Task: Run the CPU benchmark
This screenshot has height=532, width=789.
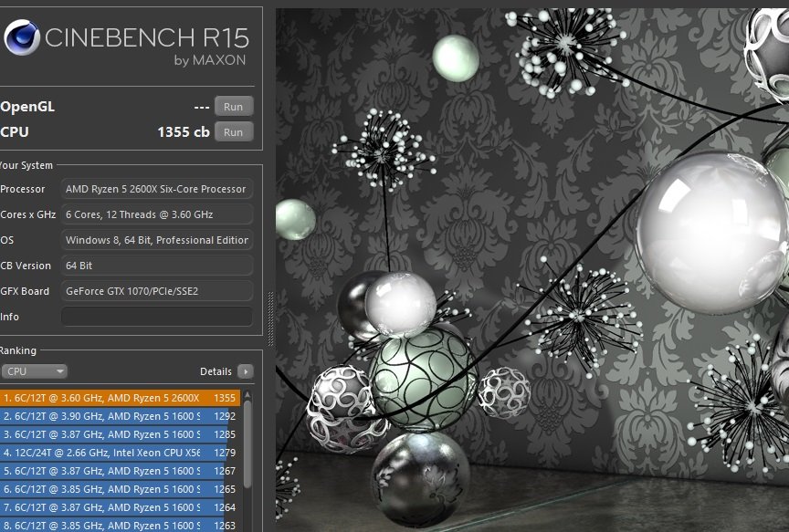Action: (234, 131)
